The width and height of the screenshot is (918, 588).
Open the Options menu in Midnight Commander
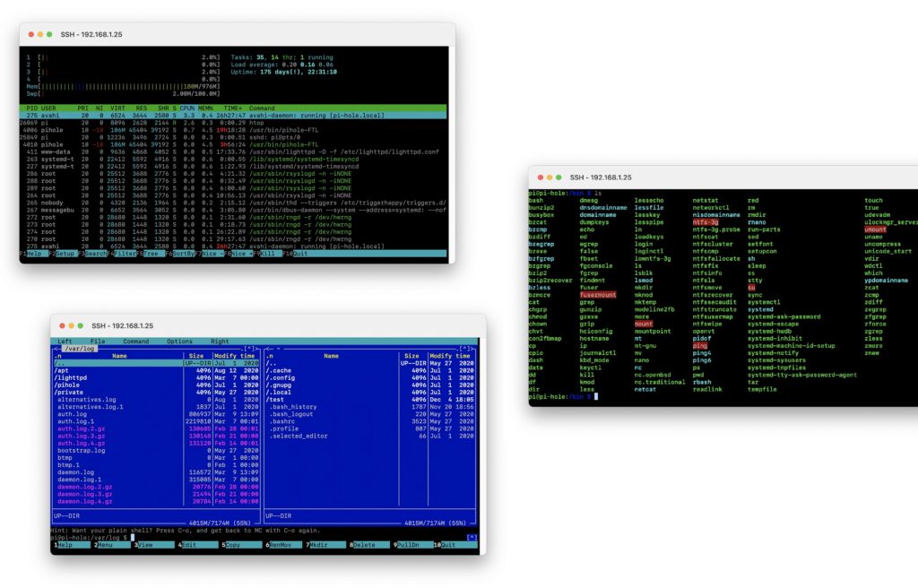point(179,341)
